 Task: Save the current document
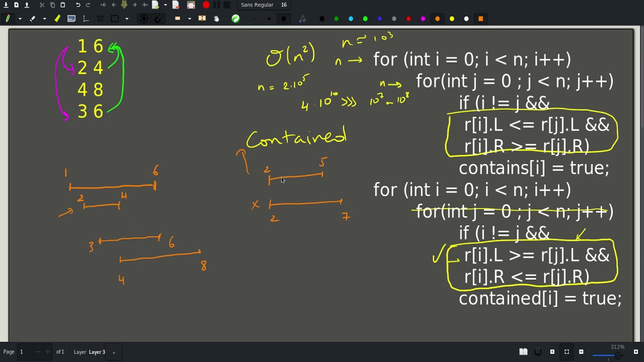pos(6,5)
